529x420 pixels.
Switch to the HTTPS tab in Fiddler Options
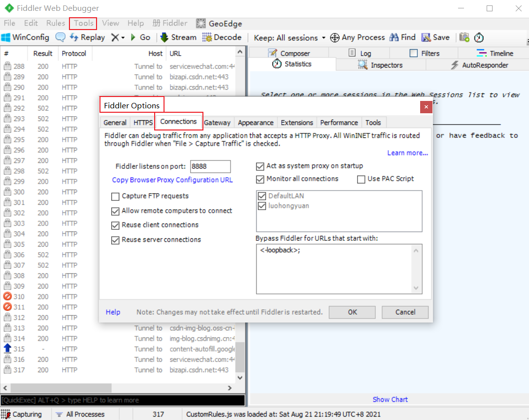click(142, 122)
